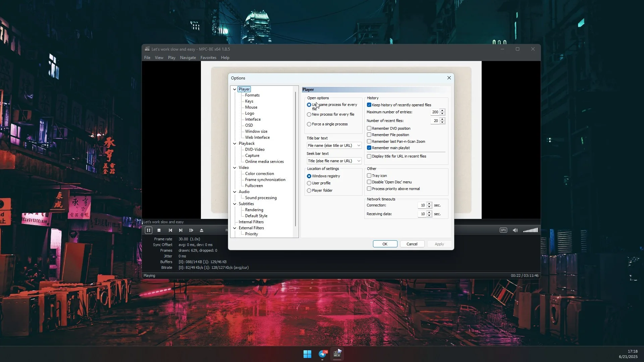Click Cancel in Options dialog

412,244
